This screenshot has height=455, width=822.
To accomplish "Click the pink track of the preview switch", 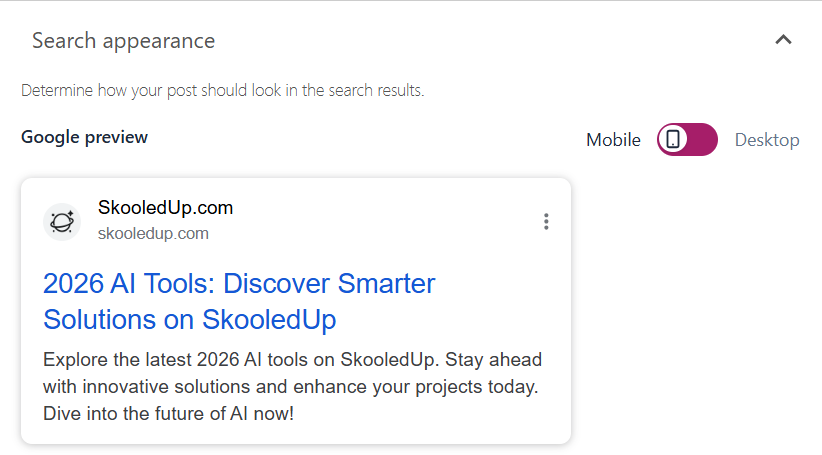I will point(702,140).
